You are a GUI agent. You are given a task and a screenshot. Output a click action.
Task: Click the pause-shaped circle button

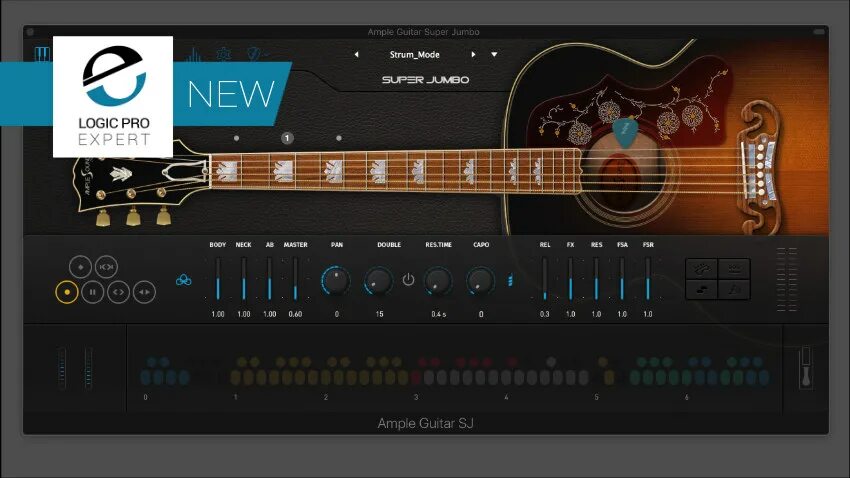coord(93,292)
